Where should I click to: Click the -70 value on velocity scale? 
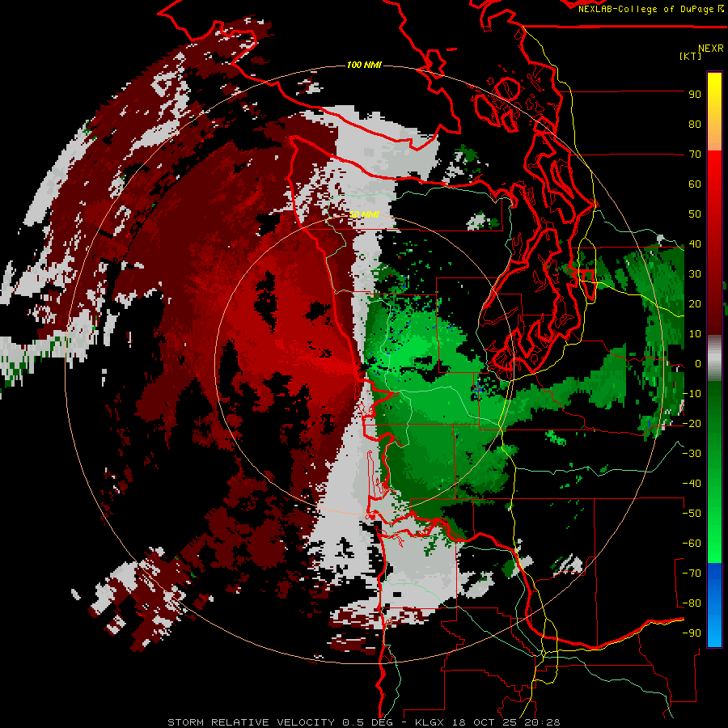click(692, 574)
